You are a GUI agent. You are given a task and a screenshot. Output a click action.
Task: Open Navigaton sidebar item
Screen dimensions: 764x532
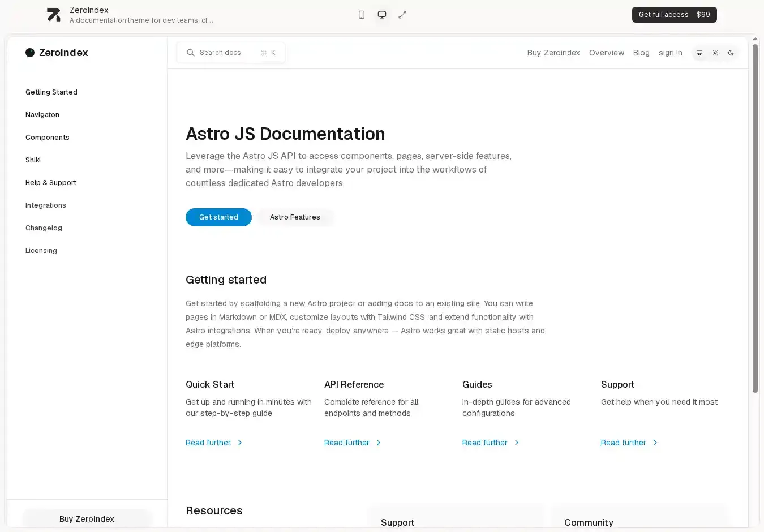(42, 115)
